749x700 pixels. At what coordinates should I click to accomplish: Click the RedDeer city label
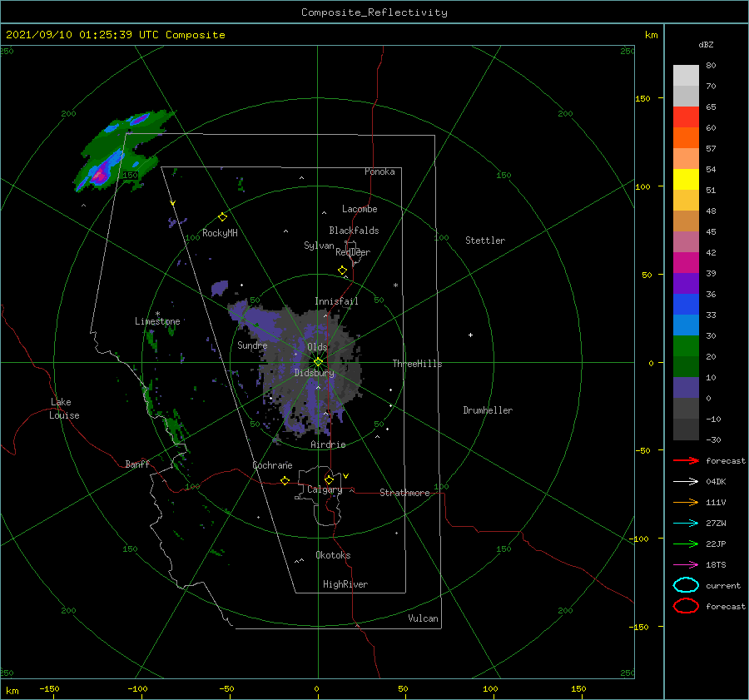click(x=353, y=252)
